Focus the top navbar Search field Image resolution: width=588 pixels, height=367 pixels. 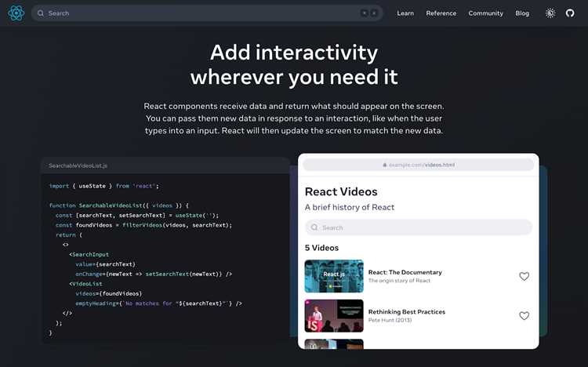coord(207,13)
